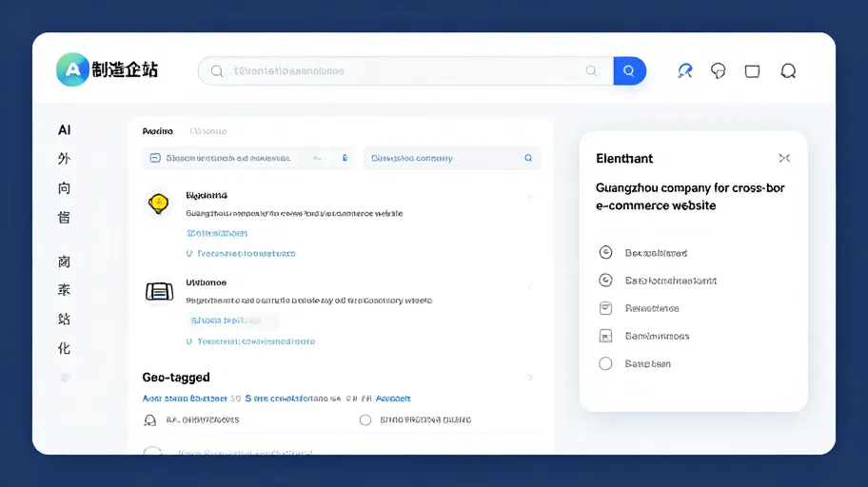Click the image icon of the fourth Elenthant option

click(x=605, y=336)
